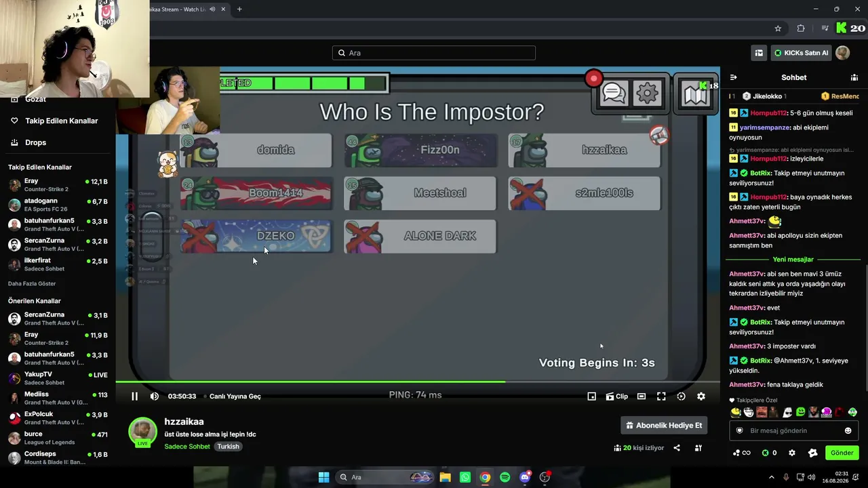Open burce League of Legends channel

click(x=58, y=438)
